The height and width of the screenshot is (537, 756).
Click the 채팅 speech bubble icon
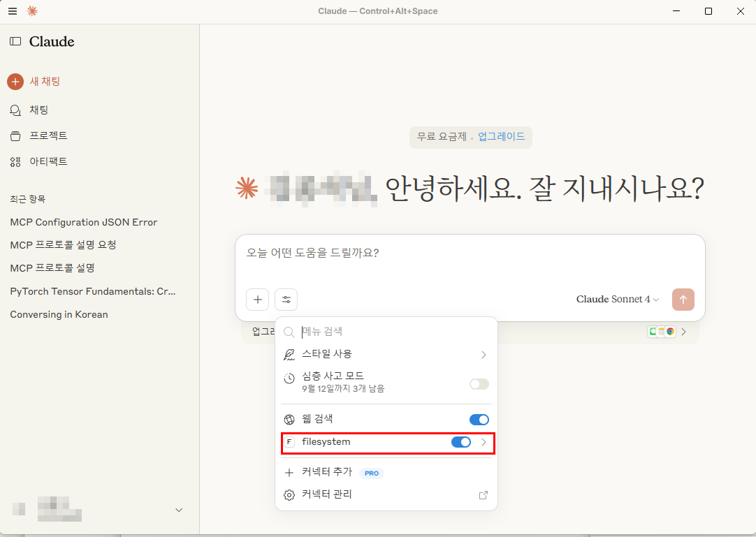coord(15,110)
